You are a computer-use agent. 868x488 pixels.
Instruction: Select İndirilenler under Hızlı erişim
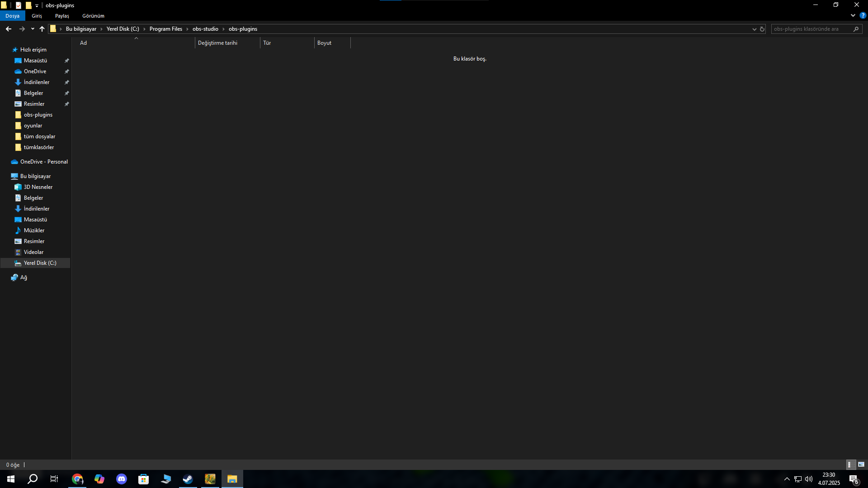pos(37,82)
